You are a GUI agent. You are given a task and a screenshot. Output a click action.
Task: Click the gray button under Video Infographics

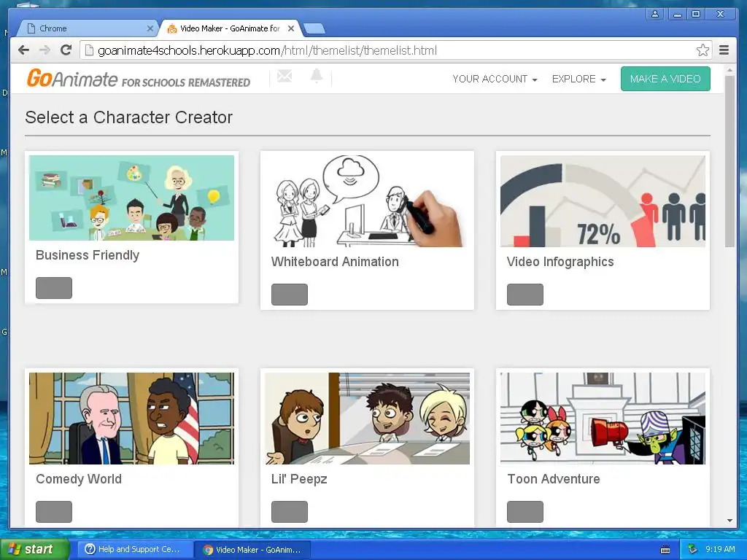[x=525, y=295]
